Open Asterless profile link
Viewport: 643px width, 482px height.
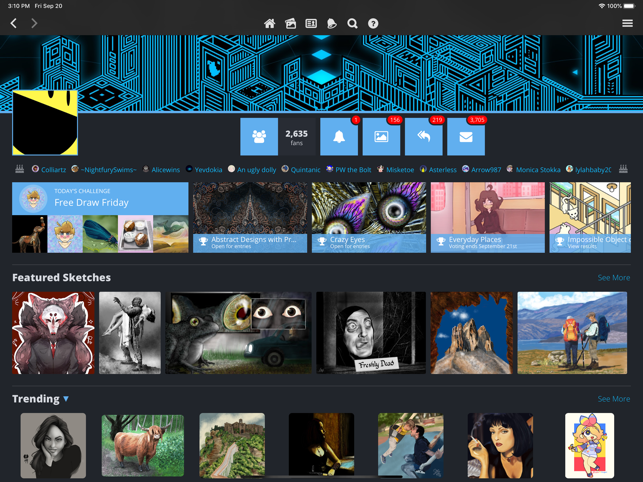[438, 169]
